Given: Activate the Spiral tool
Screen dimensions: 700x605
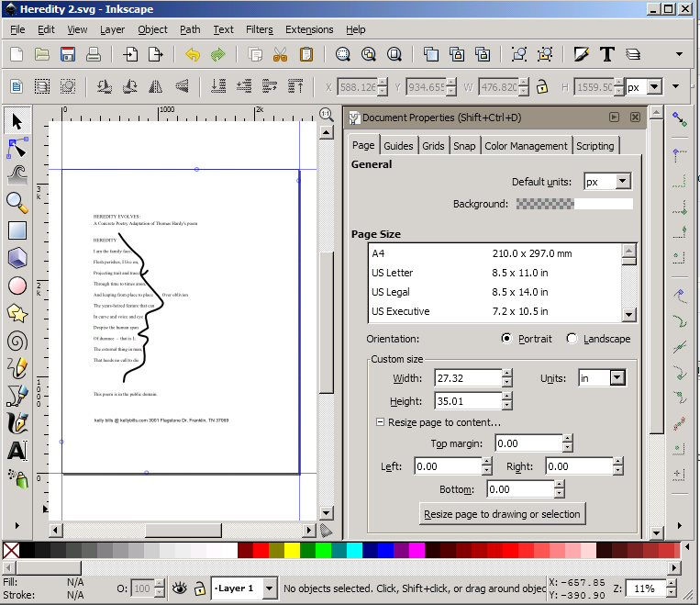Looking at the screenshot, I should pos(17,341).
